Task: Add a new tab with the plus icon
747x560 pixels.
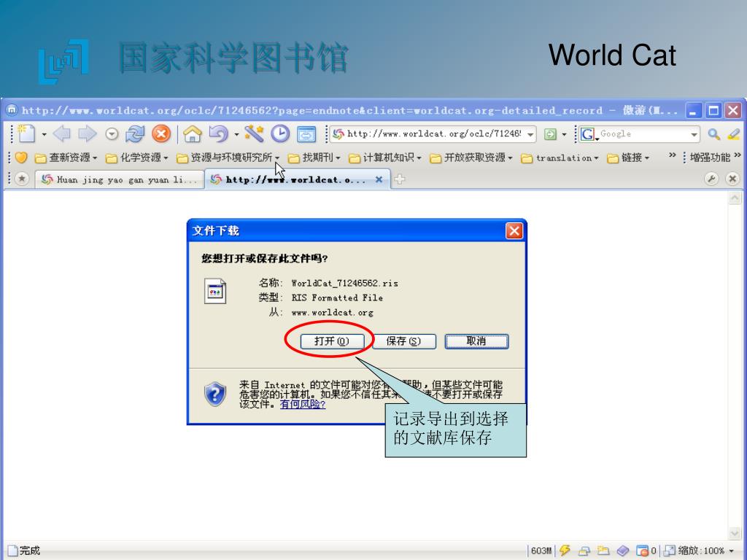Action: (399, 179)
